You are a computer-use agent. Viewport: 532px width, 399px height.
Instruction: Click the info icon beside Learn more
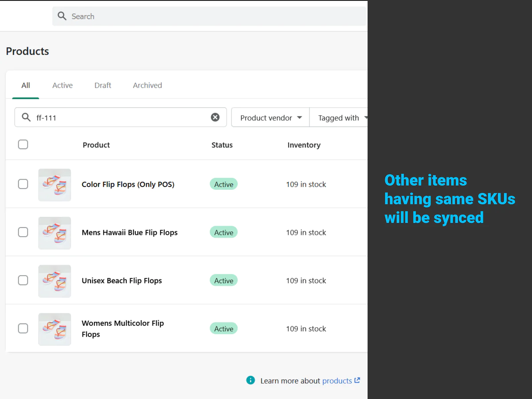250,380
